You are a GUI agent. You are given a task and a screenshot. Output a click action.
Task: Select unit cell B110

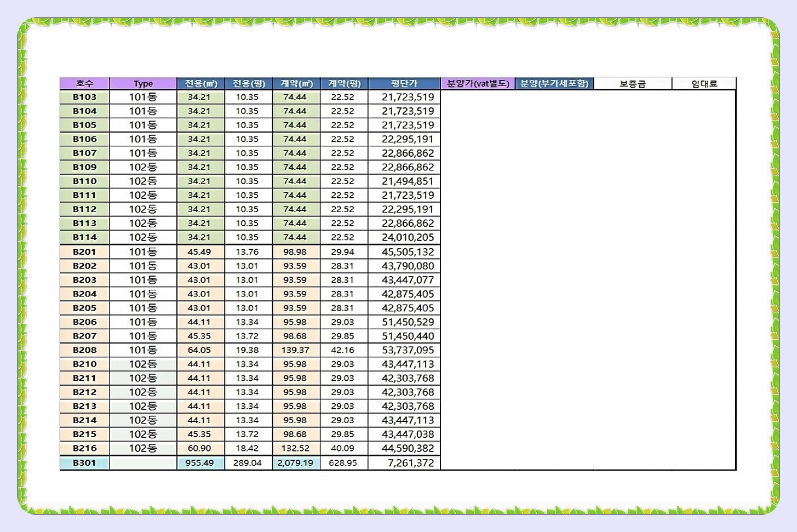point(84,181)
